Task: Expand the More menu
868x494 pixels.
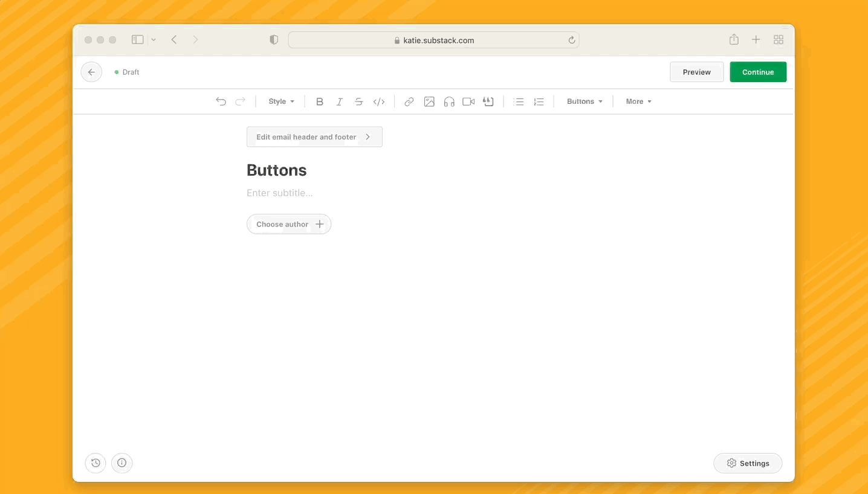Action: [638, 101]
